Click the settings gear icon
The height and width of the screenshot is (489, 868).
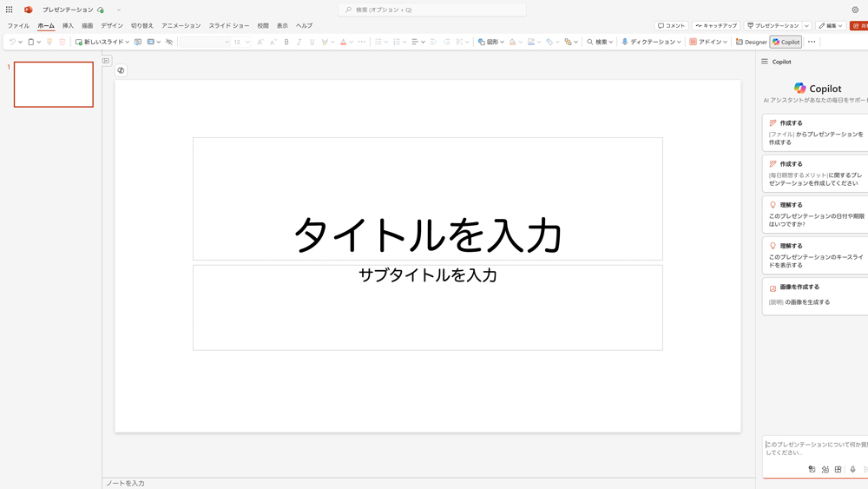tap(855, 10)
